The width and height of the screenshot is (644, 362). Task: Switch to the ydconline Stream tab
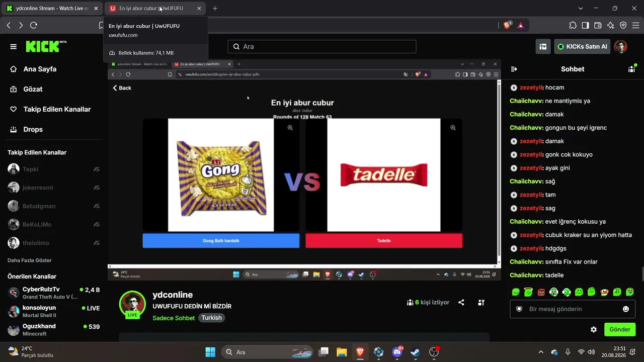coord(52,8)
